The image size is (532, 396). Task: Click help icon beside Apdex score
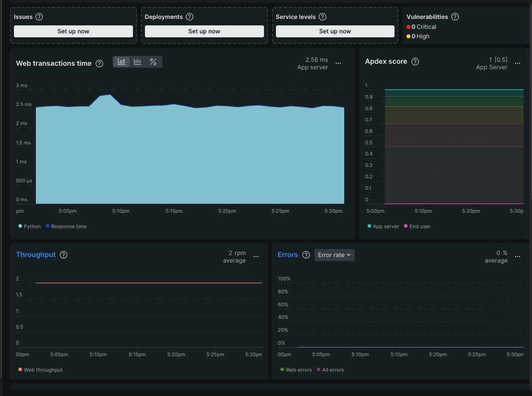(415, 62)
